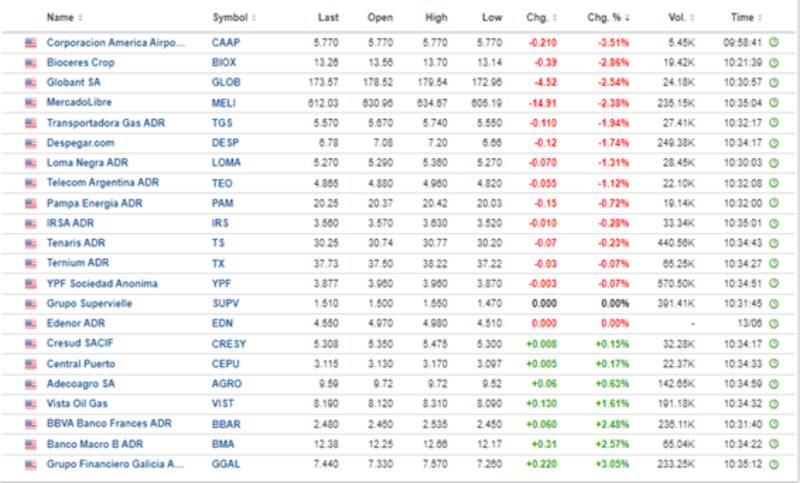Sort by the Time column header
Screen dimensions: 800x483
[744, 17]
